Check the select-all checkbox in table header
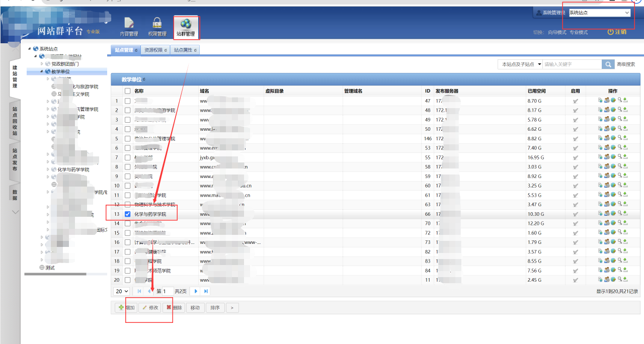644x344 pixels. point(127,91)
